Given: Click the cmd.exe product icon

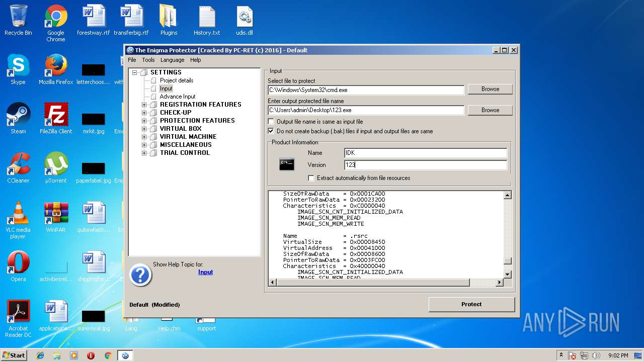Looking at the screenshot, I should coord(287,164).
